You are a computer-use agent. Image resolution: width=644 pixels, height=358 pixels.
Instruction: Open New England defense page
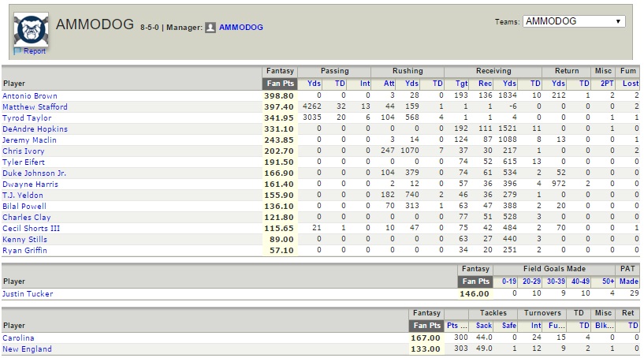(27, 349)
